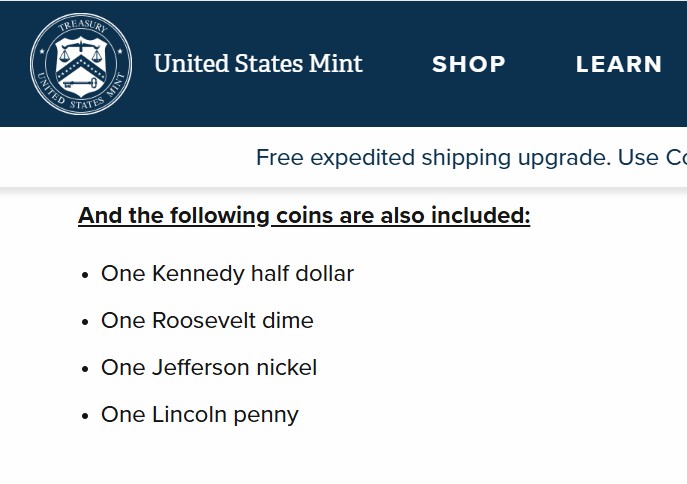Click the bullet beside Lincoln penny
The width and height of the screenshot is (687, 484).
coord(85,415)
